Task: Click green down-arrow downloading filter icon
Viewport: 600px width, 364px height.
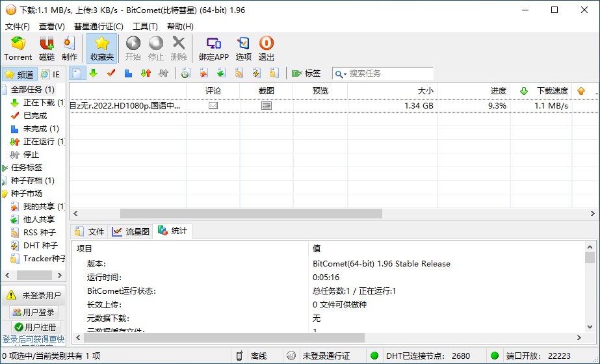Action: point(94,73)
